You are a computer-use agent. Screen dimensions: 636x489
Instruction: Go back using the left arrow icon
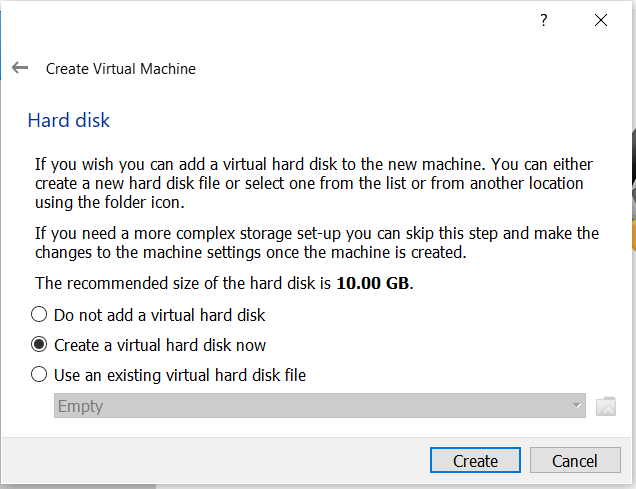20,68
